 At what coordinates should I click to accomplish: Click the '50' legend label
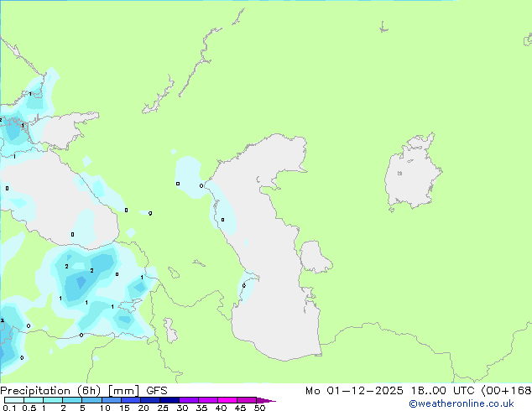pos(259,408)
